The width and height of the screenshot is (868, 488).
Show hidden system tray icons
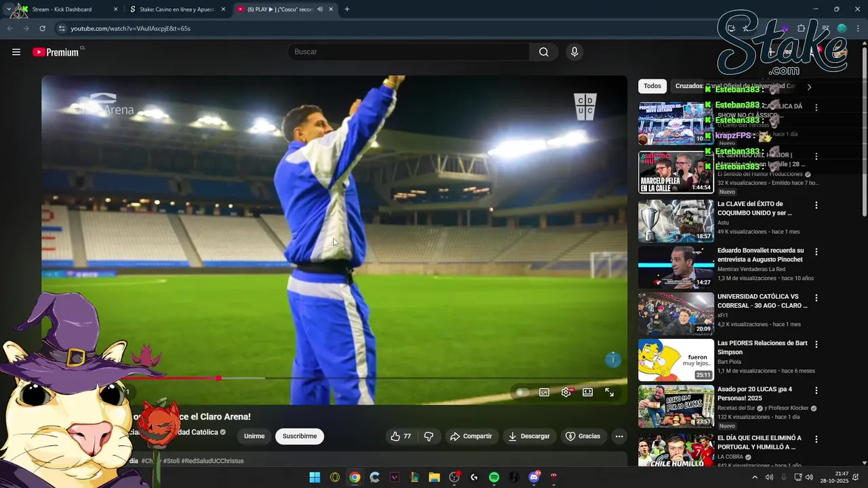click(755, 477)
